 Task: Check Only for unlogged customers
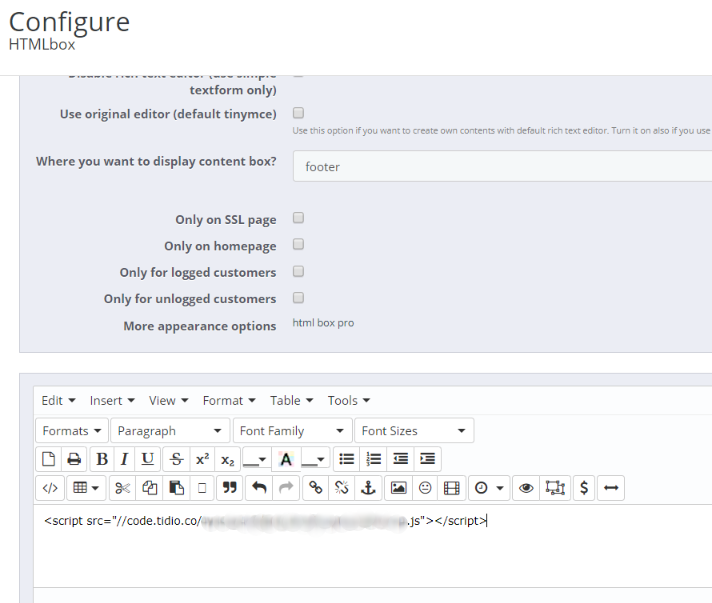(298, 298)
